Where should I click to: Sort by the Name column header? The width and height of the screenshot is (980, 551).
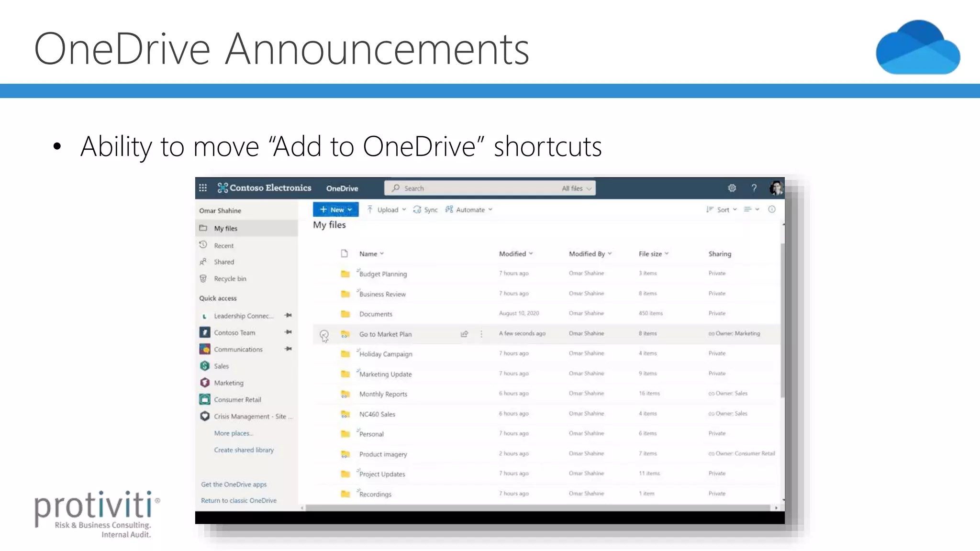(371, 253)
